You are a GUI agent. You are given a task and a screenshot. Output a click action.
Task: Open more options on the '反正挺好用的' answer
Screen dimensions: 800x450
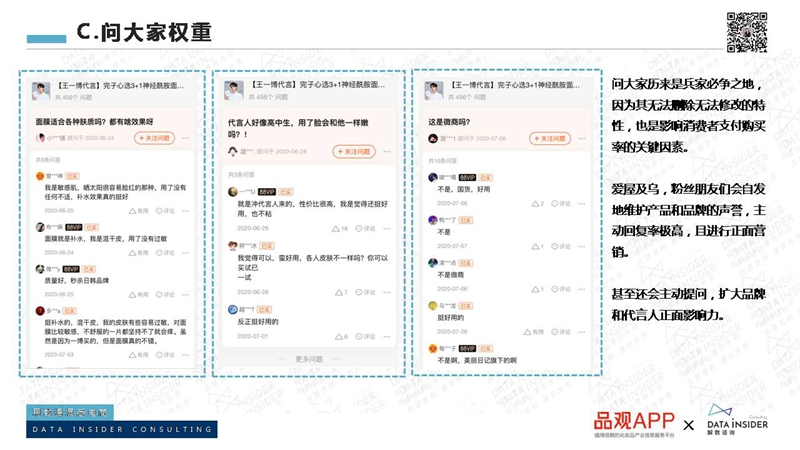point(387,337)
